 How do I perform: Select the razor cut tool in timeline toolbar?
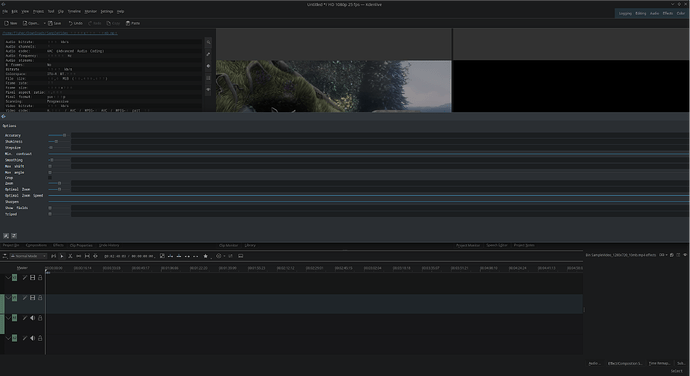point(70,256)
